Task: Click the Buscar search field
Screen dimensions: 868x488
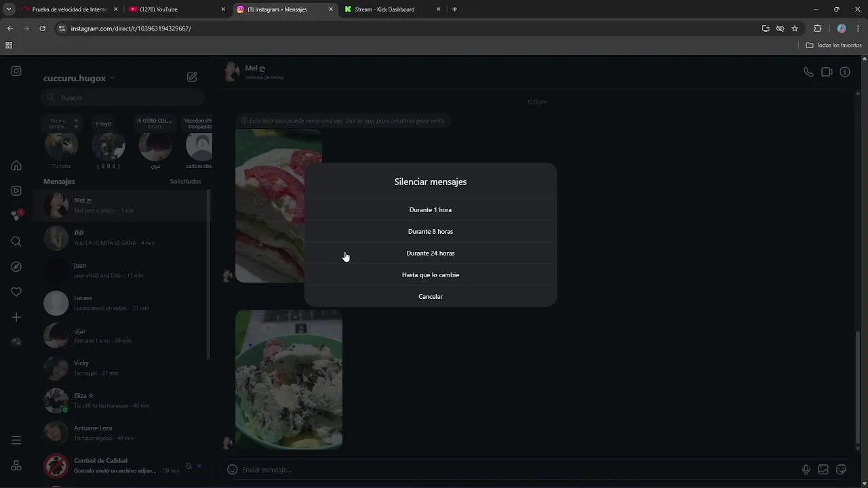Action: [122, 98]
